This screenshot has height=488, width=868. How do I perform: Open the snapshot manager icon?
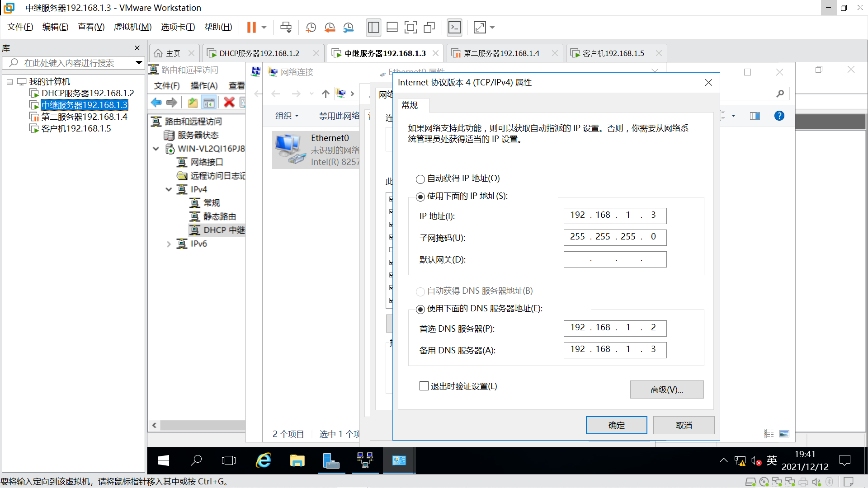(348, 28)
